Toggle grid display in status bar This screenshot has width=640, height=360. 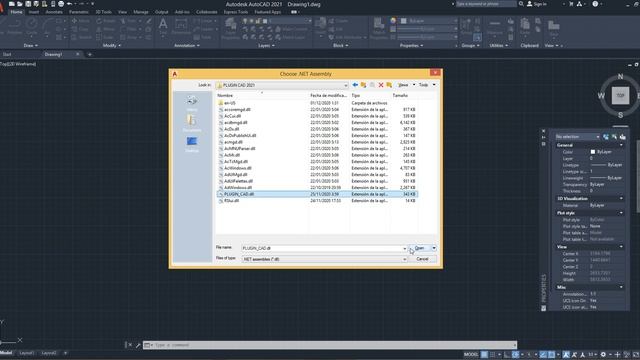(484, 354)
